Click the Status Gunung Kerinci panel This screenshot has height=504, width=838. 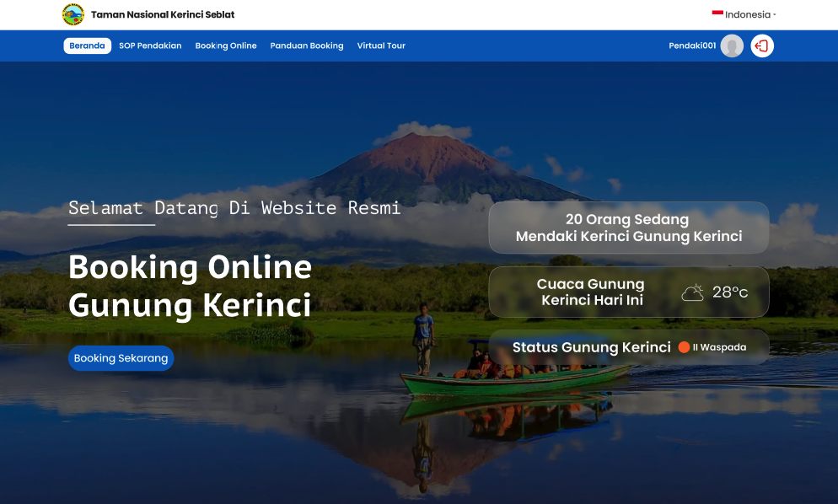pos(628,346)
